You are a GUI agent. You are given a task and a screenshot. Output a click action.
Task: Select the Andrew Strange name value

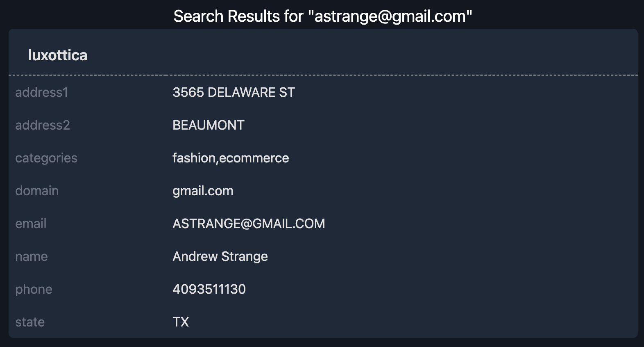click(220, 256)
